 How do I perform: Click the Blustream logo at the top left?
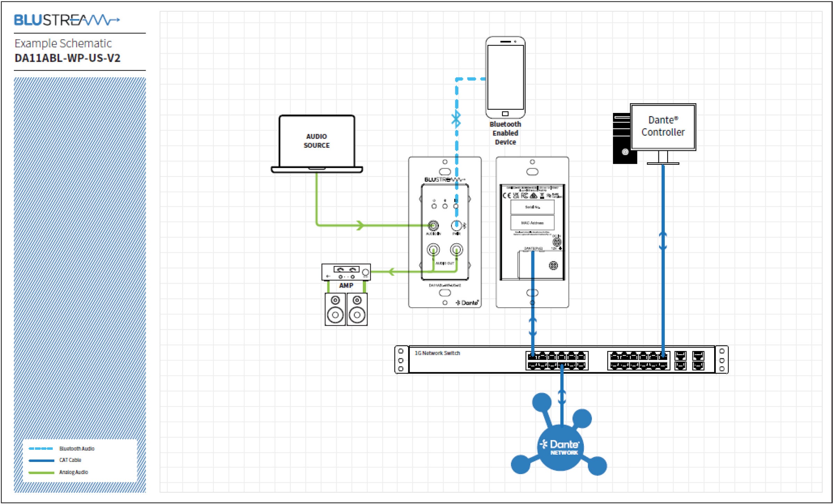point(67,20)
